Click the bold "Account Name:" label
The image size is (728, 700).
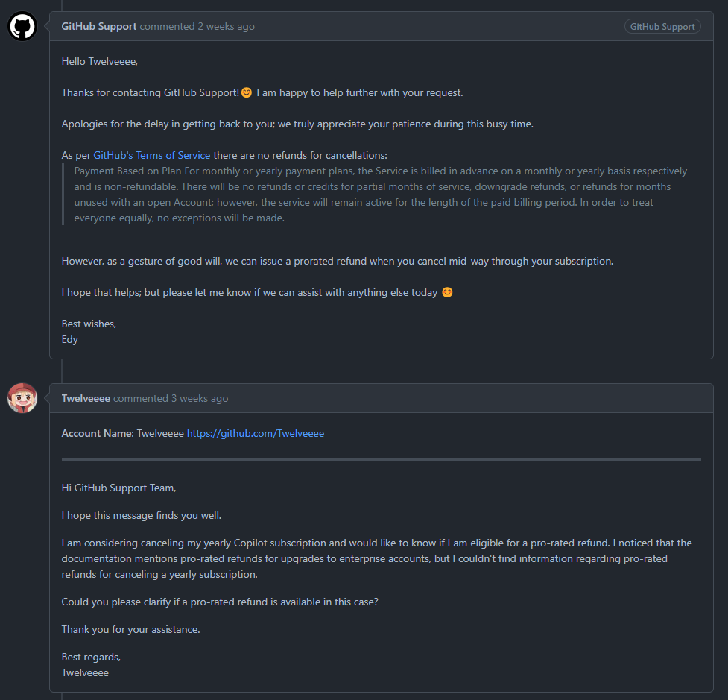click(x=98, y=432)
